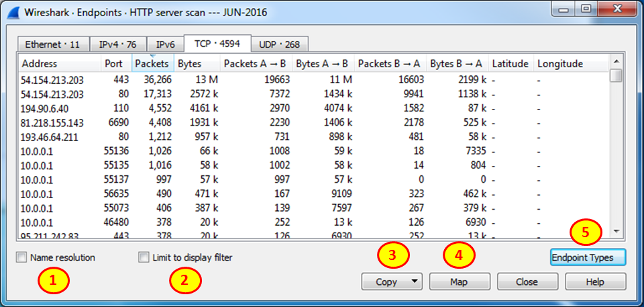Click the port value 56635
This screenshot has width=644, height=307.
click(x=117, y=194)
